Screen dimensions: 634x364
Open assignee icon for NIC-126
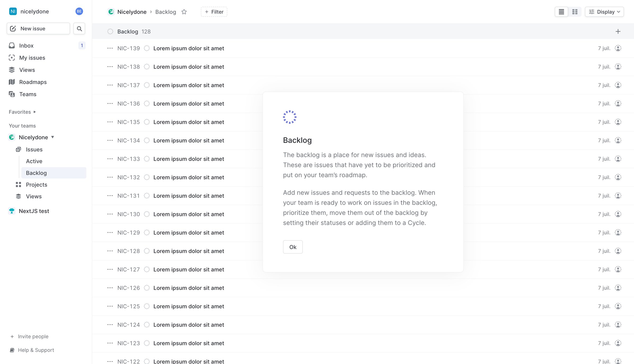pos(618,288)
